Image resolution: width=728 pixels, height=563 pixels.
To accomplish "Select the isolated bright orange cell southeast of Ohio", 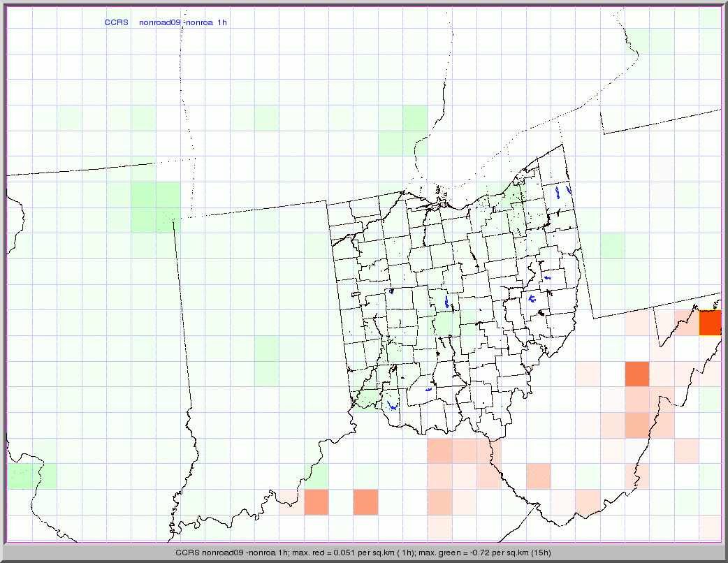I will (636, 374).
